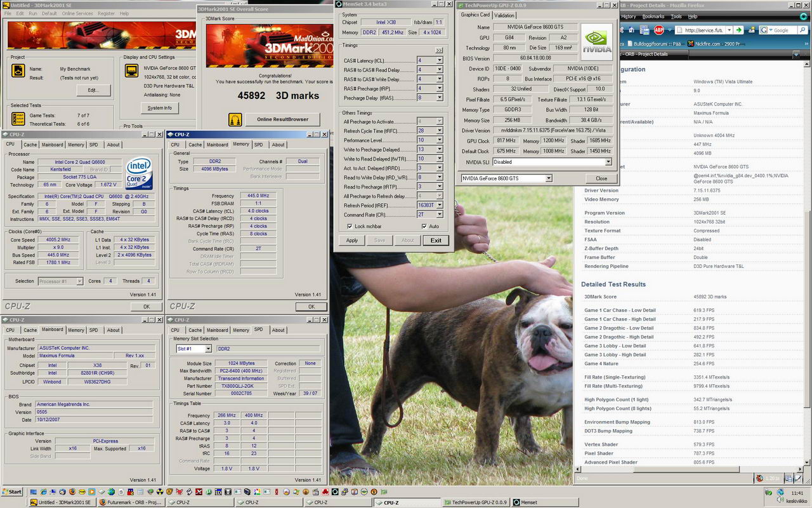Toggle the Lock mchbar checkbox in MemSet
Image resolution: width=812 pixels, height=508 pixels.
tap(350, 226)
